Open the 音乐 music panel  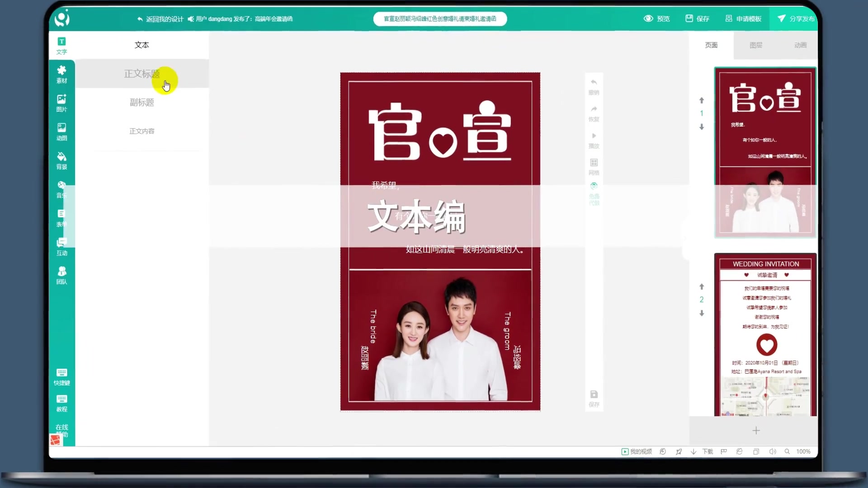click(x=61, y=189)
